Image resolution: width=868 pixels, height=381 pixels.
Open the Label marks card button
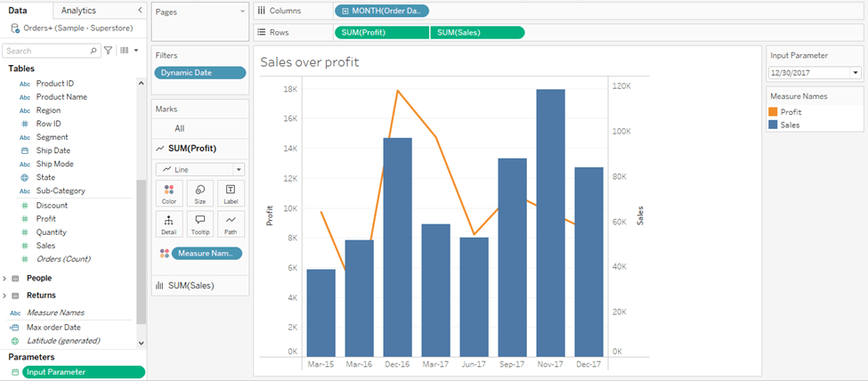click(x=231, y=193)
